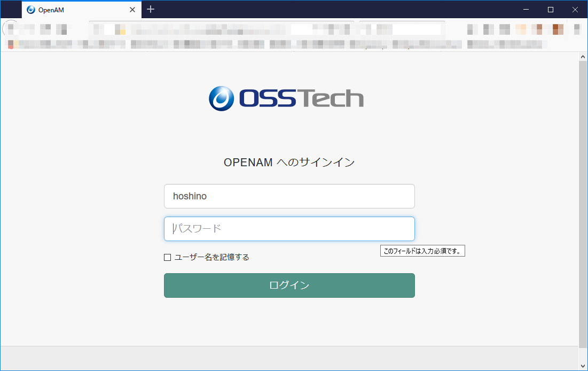The height and width of the screenshot is (371, 588).
Task: Enable the ユーザー名を記憶する checkbox
Action: [167, 257]
